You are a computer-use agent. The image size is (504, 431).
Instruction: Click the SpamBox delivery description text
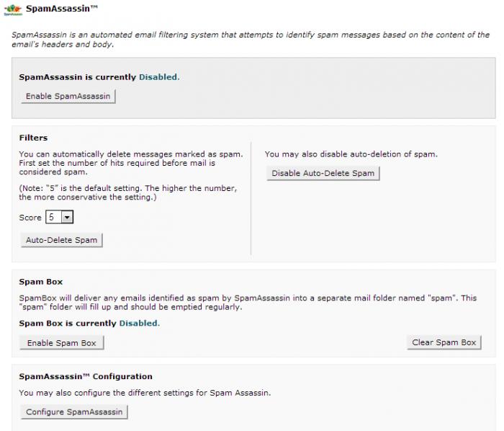pos(245,302)
